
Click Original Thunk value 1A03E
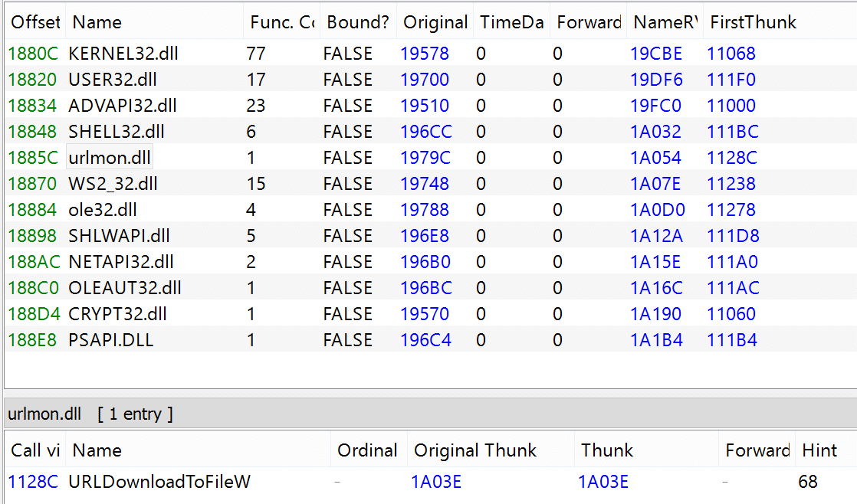pos(436,482)
